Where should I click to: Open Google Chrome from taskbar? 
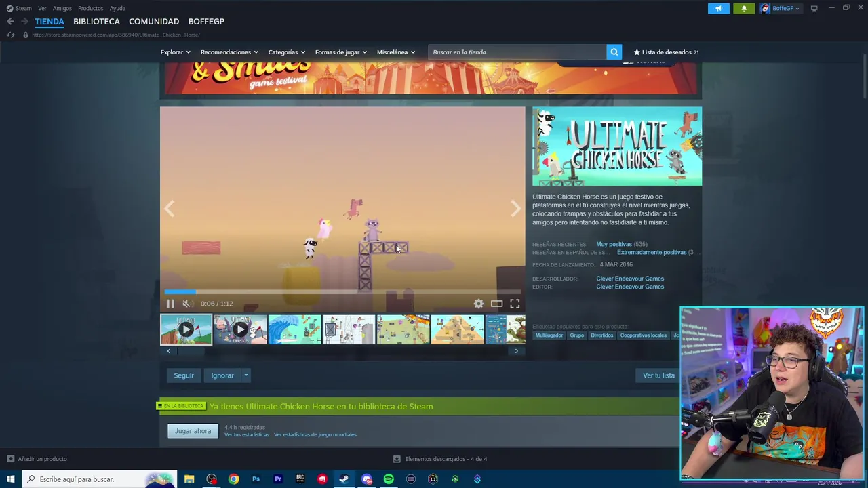[x=234, y=479]
